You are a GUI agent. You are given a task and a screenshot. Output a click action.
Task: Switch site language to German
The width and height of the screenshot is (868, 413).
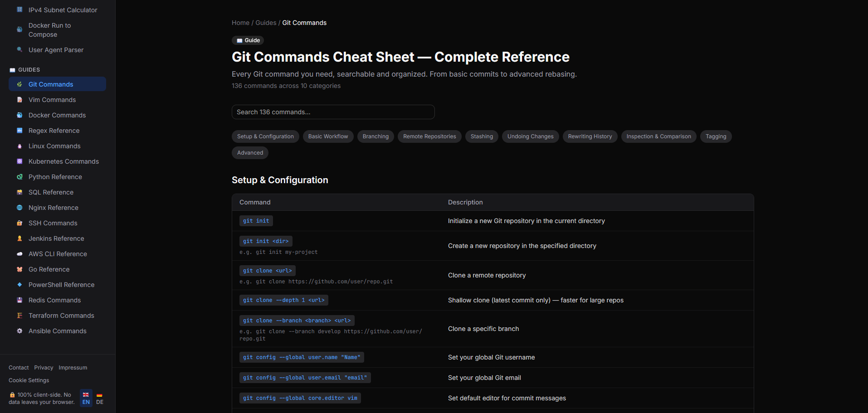tap(99, 398)
